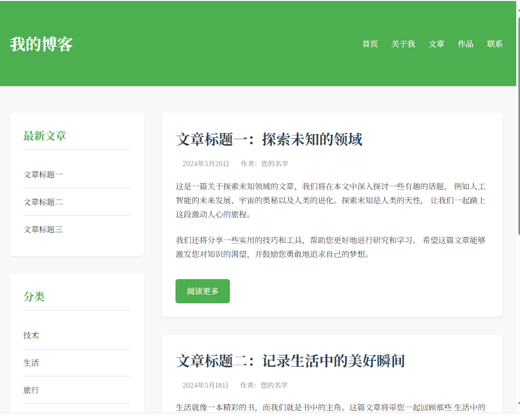Open the 作品 menu item

pyautogui.click(x=466, y=44)
